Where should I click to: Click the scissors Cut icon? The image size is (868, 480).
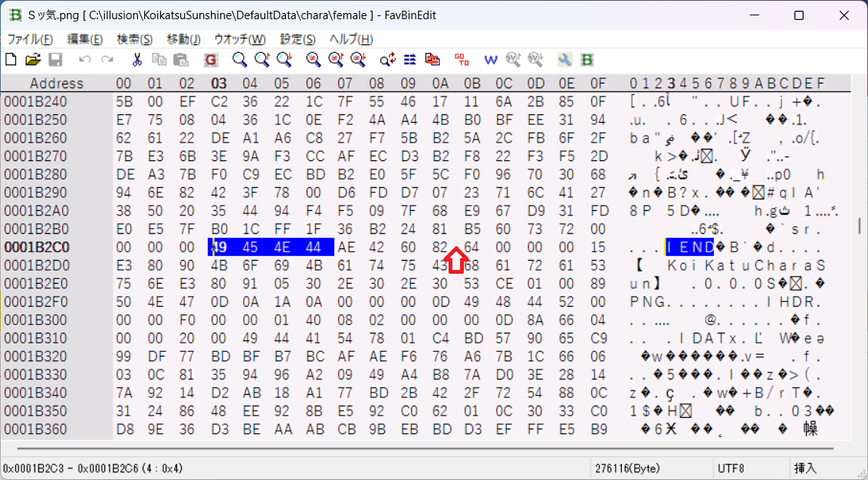point(137,59)
